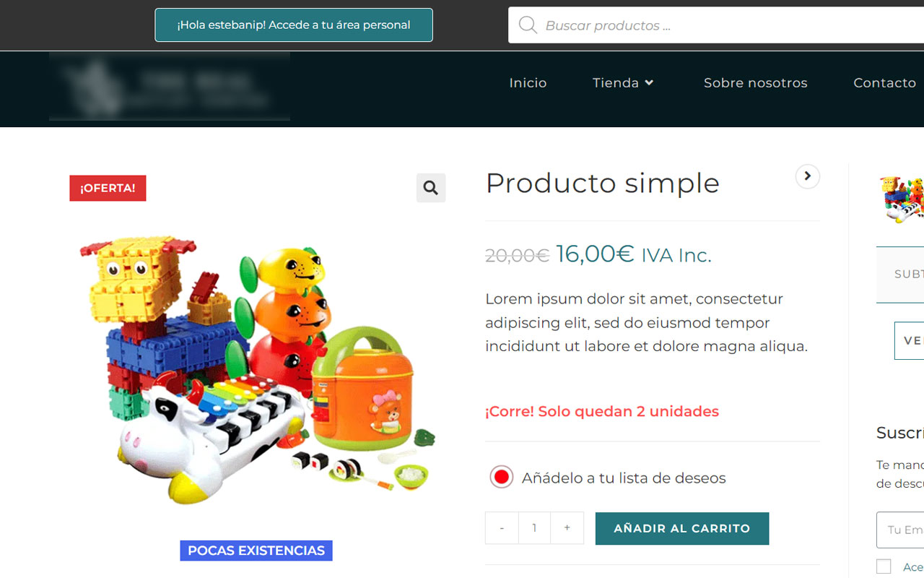
Task: Click the red ¡OFERTA! sale badge
Action: click(108, 188)
